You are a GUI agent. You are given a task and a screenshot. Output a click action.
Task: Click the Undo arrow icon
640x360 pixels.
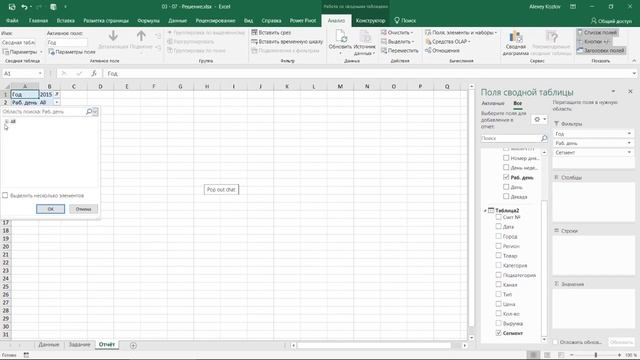coord(24,7)
